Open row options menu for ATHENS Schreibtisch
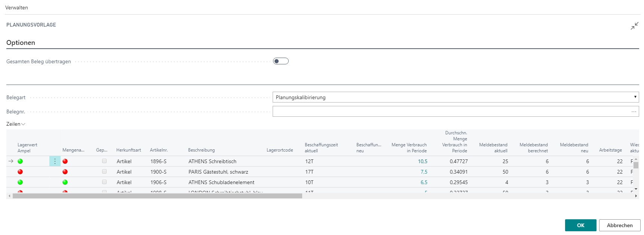 (x=55, y=161)
